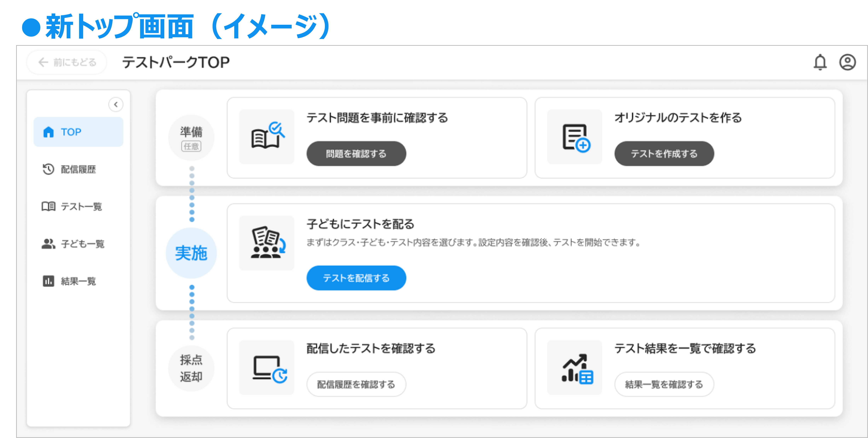Click the notification bell icon
Screen dimensions: 868x438
(820, 62)
